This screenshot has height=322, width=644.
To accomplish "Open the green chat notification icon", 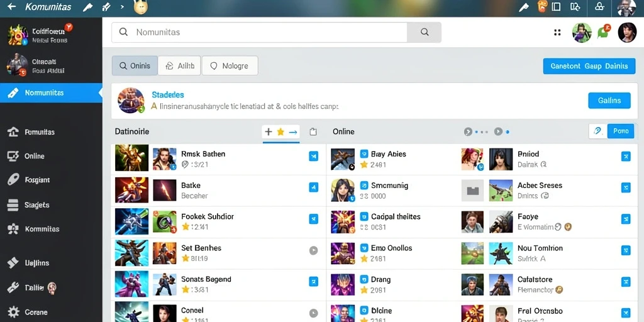I will [x=603, y=31].
